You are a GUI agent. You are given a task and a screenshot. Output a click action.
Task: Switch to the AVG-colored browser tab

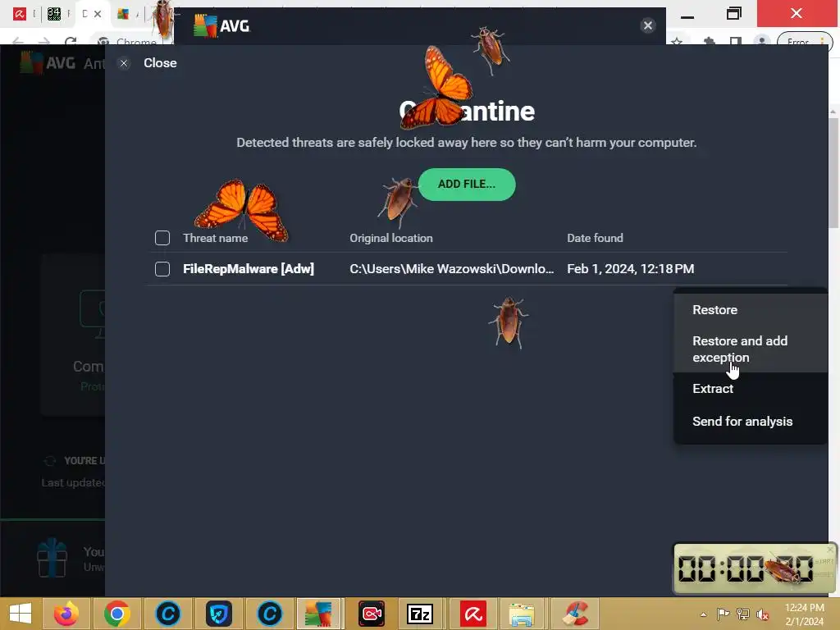(123, 14)
